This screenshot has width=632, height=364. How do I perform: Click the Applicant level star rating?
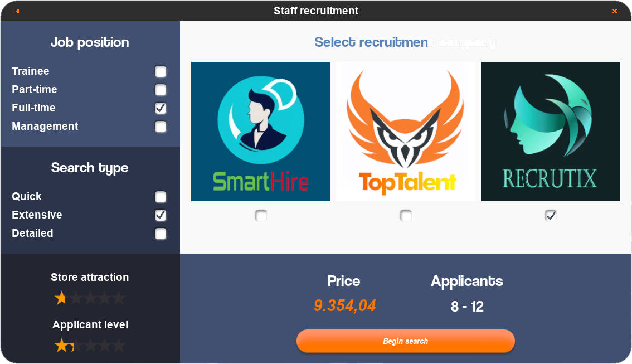point(90,346)
